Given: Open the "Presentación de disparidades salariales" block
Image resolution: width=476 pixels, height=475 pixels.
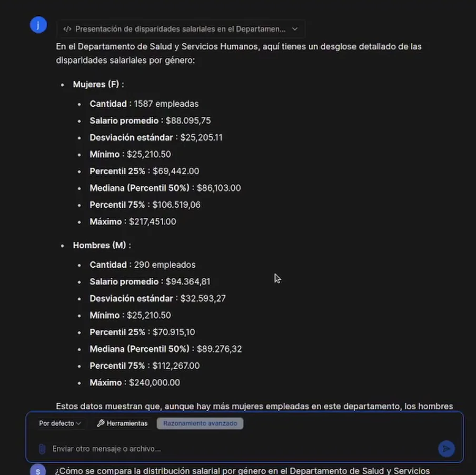Looking at the screenshot, I should (x=180, y=29).
